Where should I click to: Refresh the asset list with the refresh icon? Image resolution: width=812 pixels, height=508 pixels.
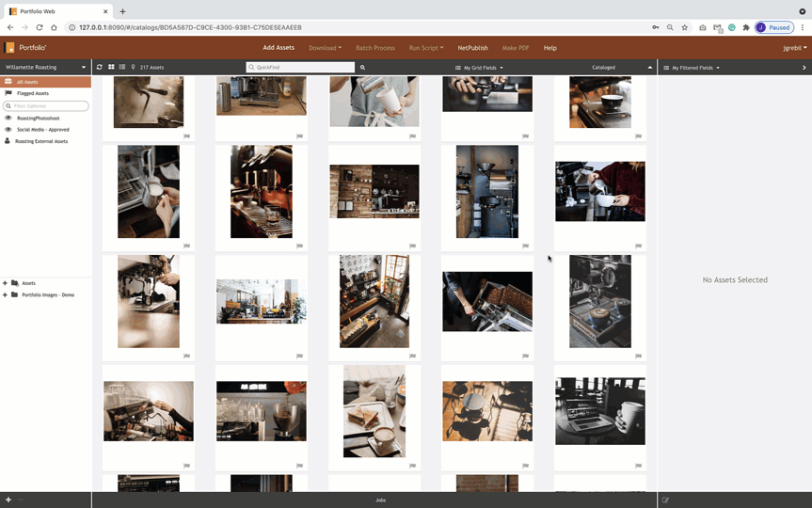tap(100, 67)
